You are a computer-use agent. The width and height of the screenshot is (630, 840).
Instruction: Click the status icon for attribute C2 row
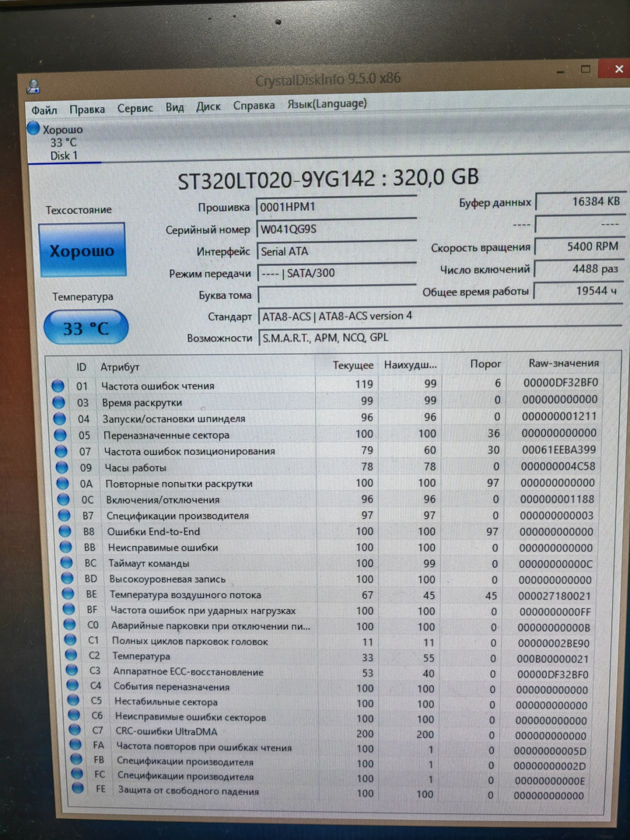pos(71,655)
